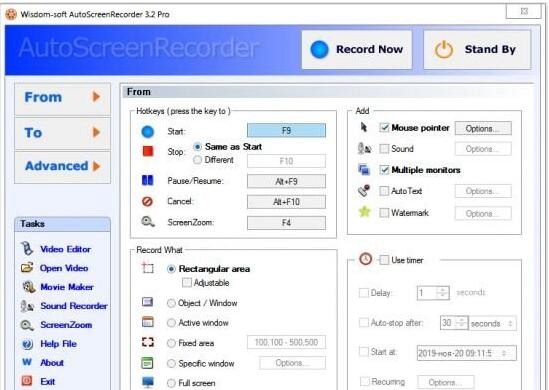549x390 pixels.
Task: Select Fixed area radio button
Action: (171, 343)
